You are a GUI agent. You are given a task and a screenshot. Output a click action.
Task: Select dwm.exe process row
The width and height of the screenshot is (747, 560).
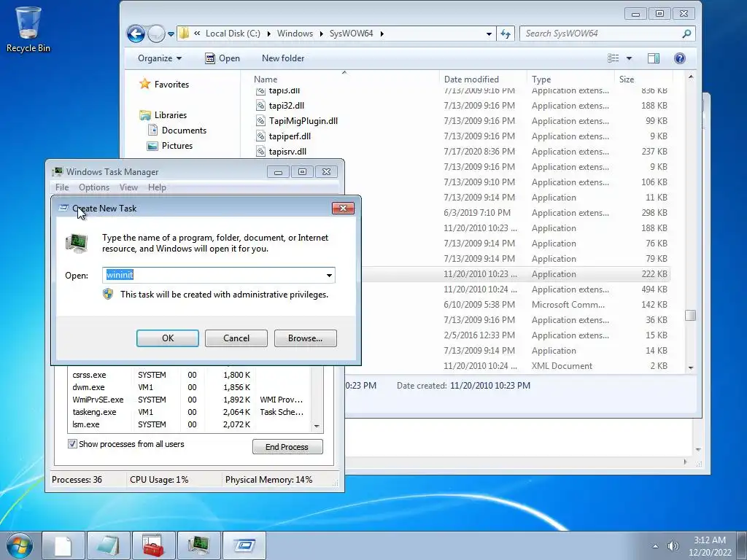pyautogui.click(x=190, y=387)
